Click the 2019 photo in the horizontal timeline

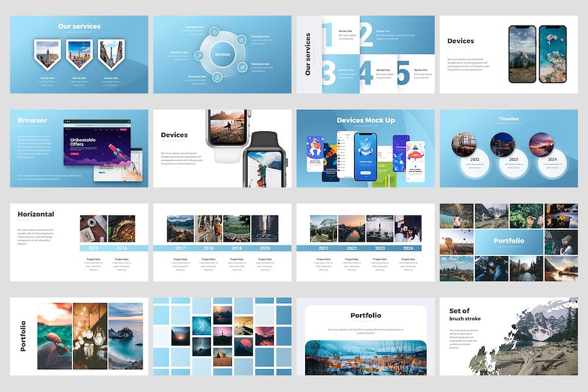coord(237,229)
